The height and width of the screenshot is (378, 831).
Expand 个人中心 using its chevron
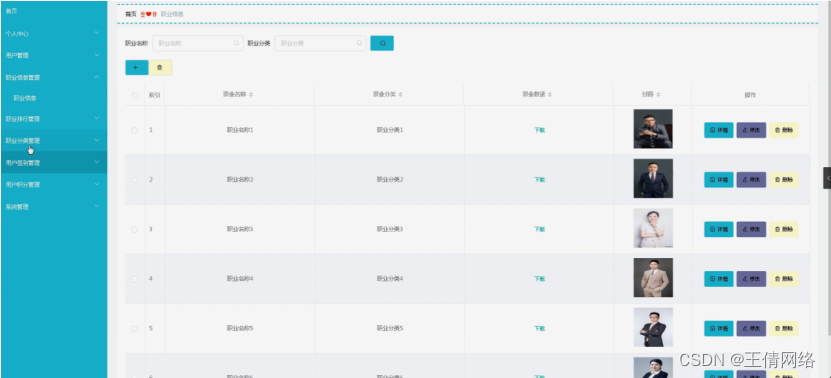[x=97, y=33]
